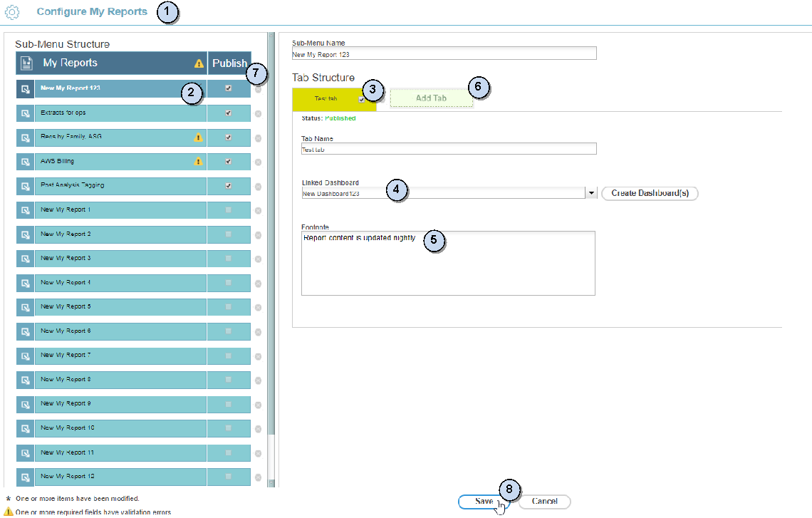Viewport: 812px width, 518px height.
Task: Select the Test tab in Tab Structure
Action: coord(328,99)
